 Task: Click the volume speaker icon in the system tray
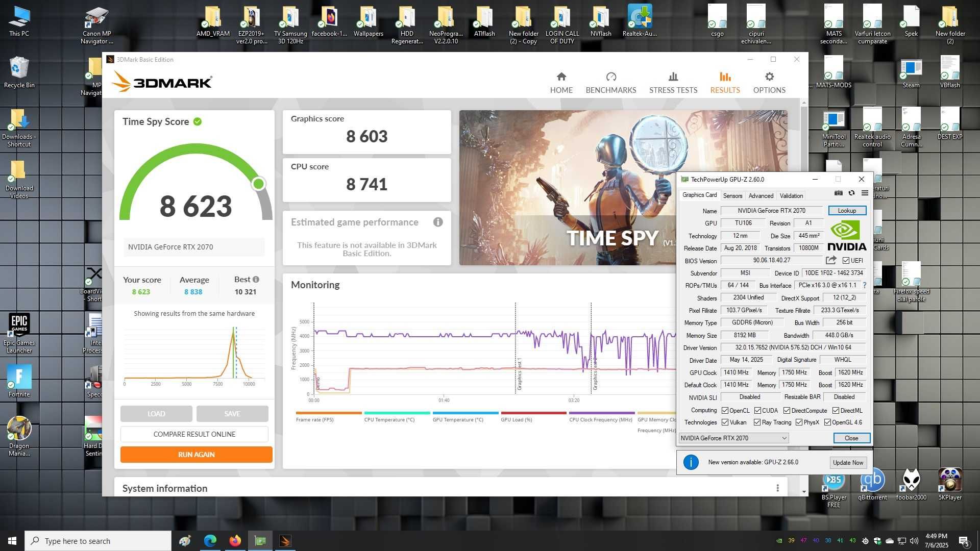point(914,541)
